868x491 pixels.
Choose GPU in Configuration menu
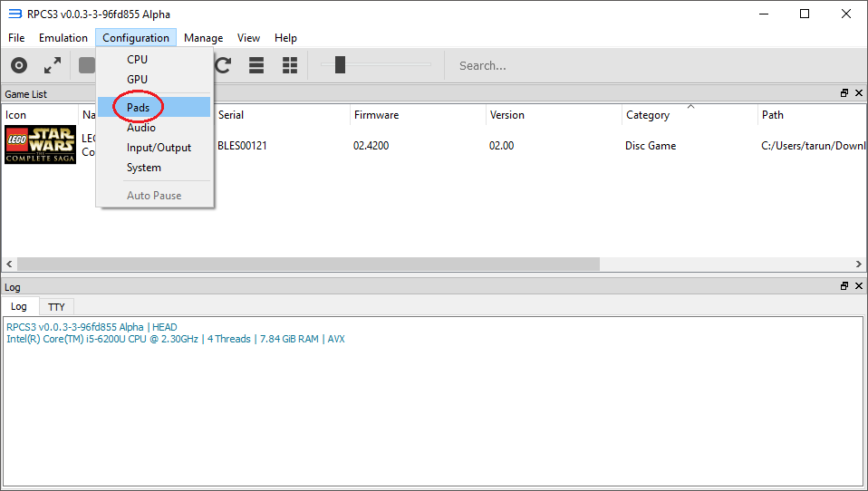coord(154,79)
